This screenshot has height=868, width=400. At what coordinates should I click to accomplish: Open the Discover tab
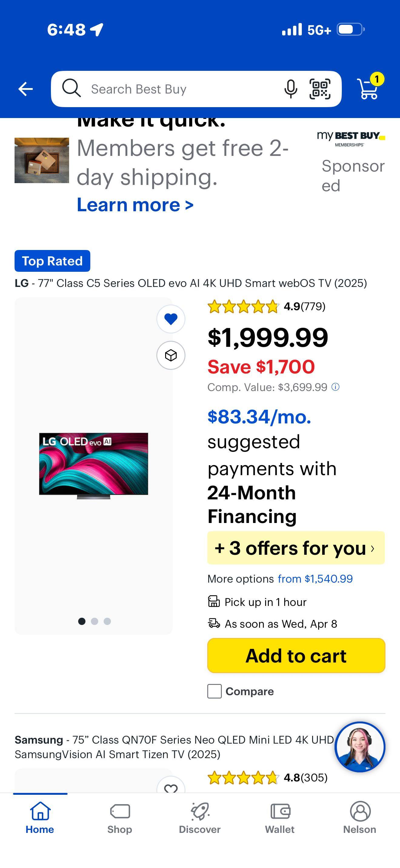(200, 817)
